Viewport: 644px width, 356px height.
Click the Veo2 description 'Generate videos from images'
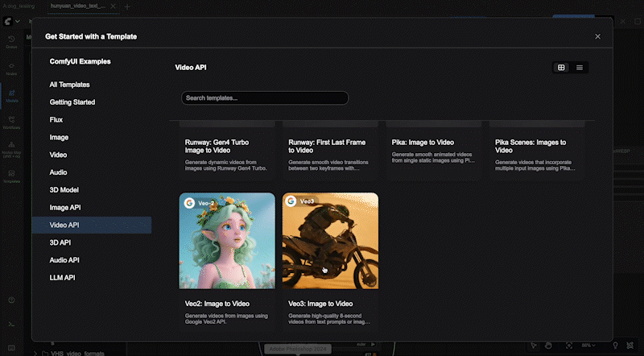[226, 319]
